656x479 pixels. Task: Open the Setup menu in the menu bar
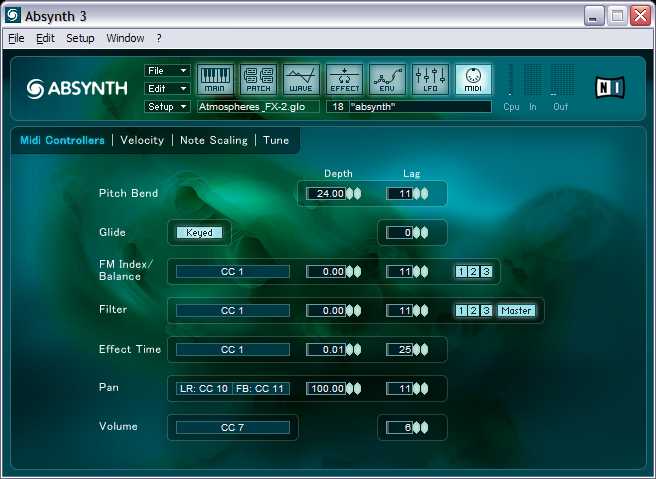(x=80, y=38)
